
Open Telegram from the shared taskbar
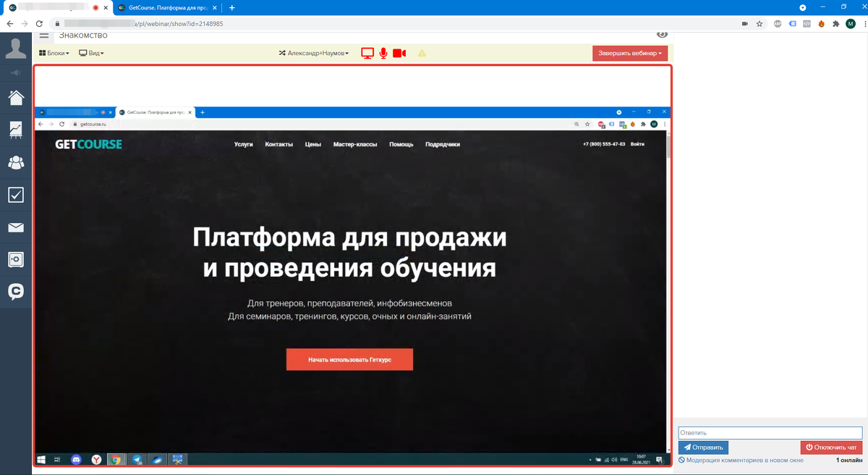tap(137, 460)
